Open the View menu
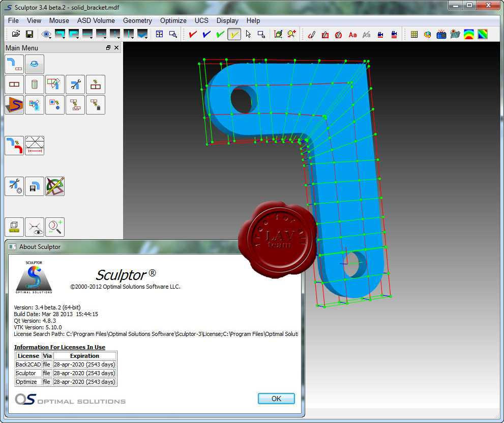Viewport: 504px width, 423px height. (x=34, y=20)
